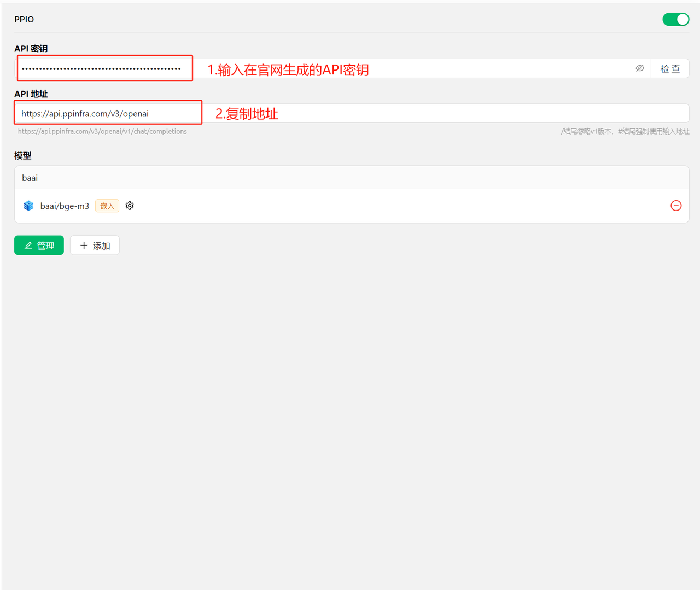This screenshot has width=700, height=590.
Task: Toggle the PPIO provider switch off
Action: point(675,19)
